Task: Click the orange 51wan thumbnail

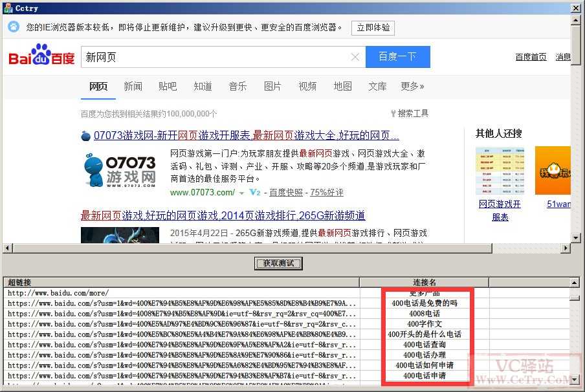Action: point(553,171)
